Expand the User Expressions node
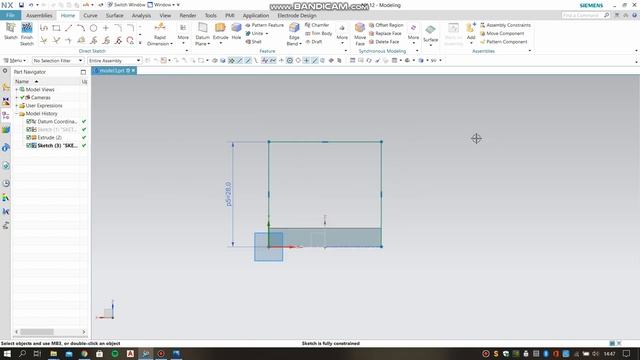640x360 pixels. tap(17, 105)
